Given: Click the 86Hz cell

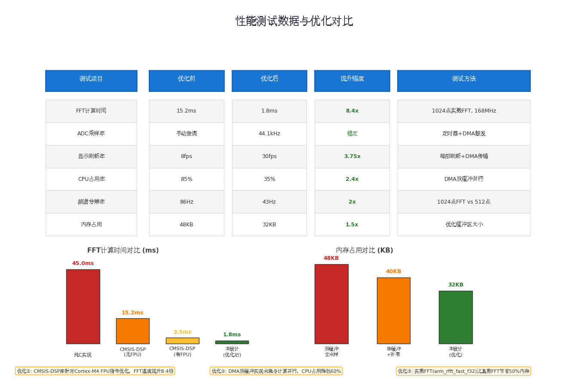Looking at the screenshot, I should pyautogui.click(x=187, y=202).
